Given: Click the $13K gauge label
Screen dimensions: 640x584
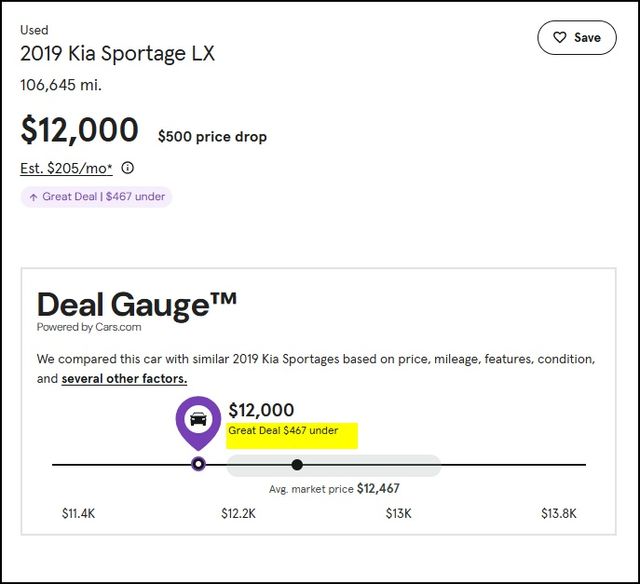Looking at the screenshot, I should [398, 513].
